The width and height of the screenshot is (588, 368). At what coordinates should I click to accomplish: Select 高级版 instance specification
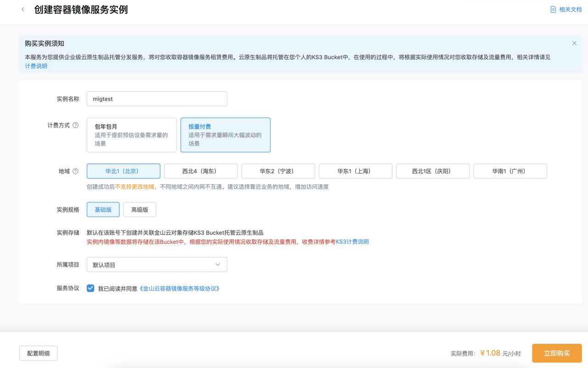coord(140,210)
